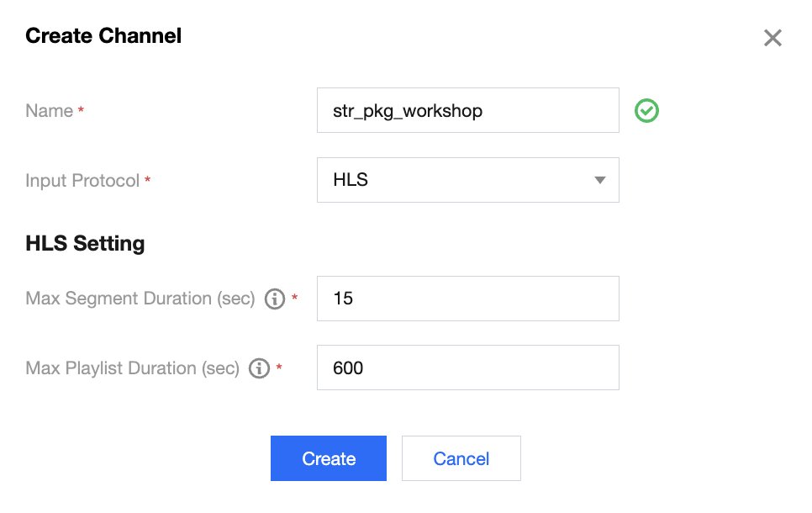Click the red asterisk beside Name
812x513 pixels.
81,109
